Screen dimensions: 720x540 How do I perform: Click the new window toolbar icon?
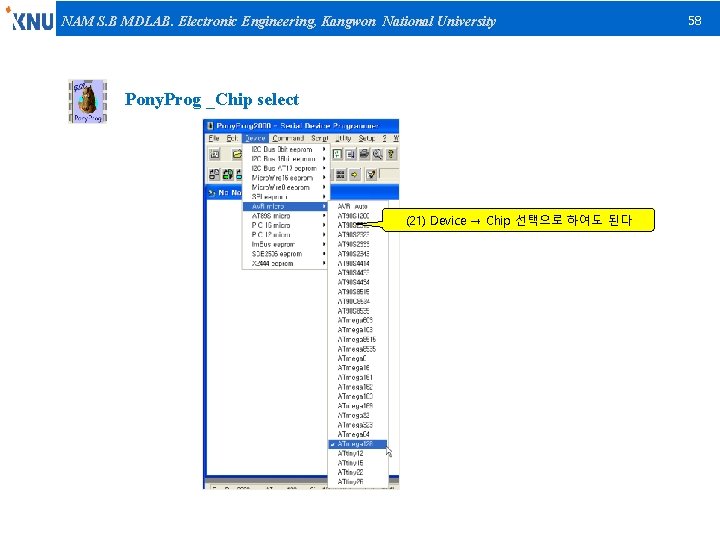(x=214, y=154)
